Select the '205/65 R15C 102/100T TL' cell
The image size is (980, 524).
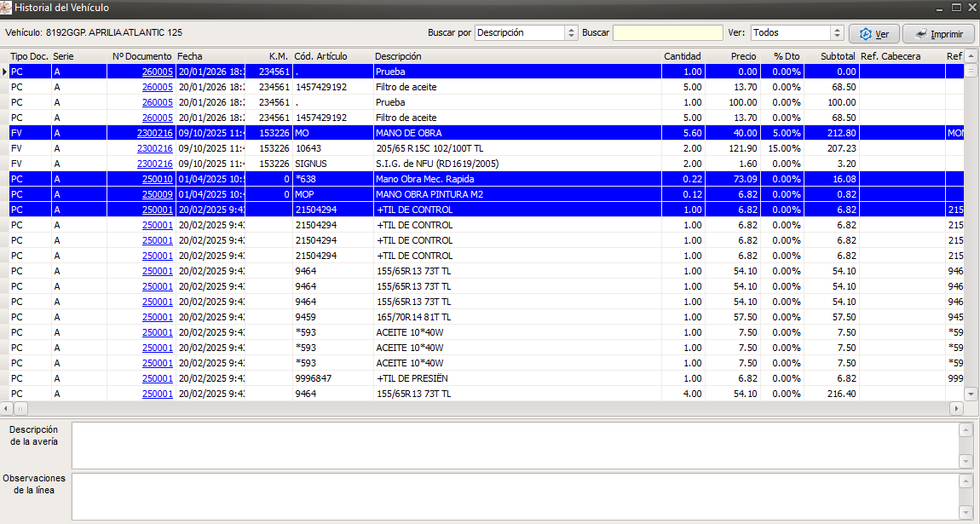tap(517, 148)
